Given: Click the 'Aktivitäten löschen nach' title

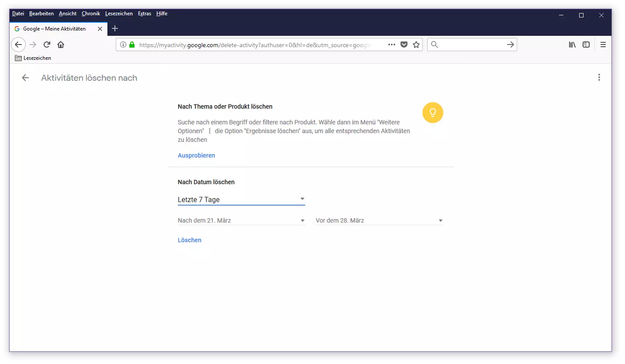Looking at the screenshot, I should [89, 78].
